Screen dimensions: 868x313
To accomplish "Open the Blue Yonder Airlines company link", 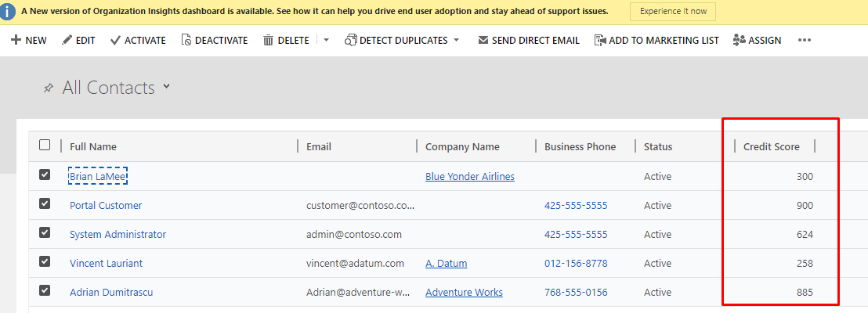I will 469,177.
